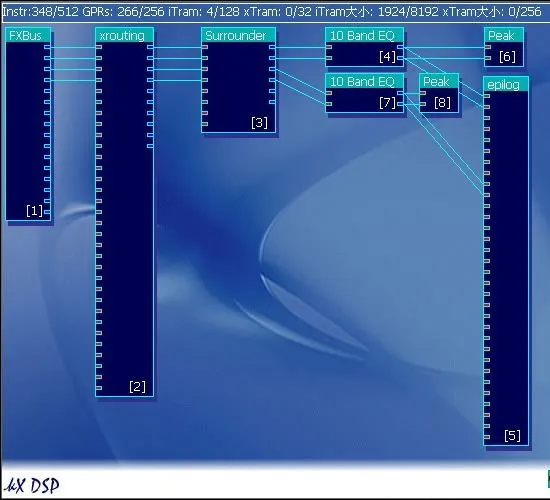Click the top output pin of EQ [4]
The image size is (550, 500).
(x=400, y=47)
